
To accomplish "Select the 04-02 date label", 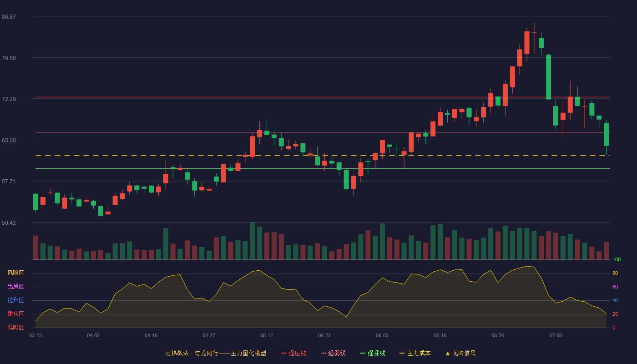I will click(93, 335).
